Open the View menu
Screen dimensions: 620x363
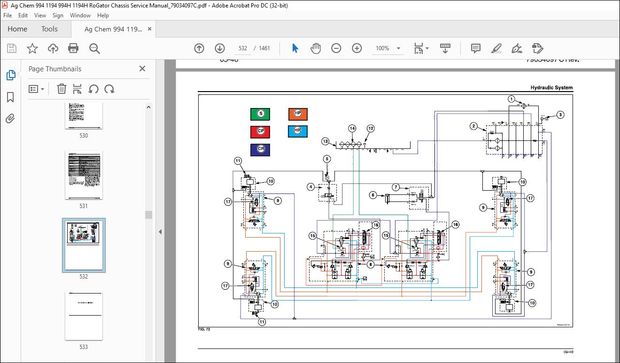click(40, 15)
